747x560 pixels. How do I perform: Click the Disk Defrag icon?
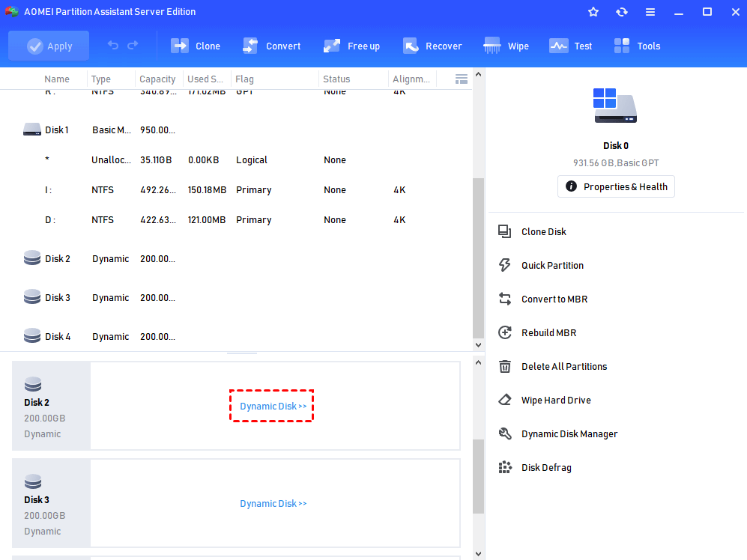click(504, 468)
